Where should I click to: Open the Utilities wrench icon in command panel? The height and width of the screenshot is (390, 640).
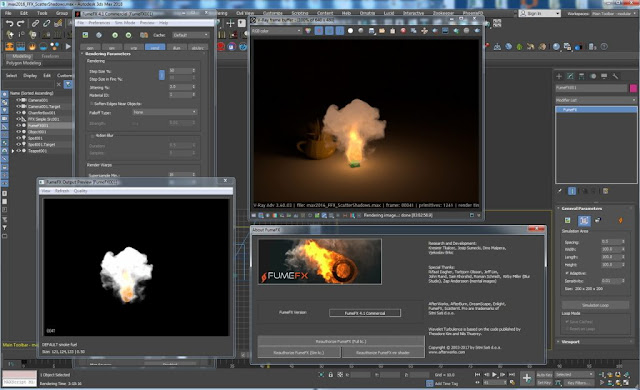[x=615, y=76]
